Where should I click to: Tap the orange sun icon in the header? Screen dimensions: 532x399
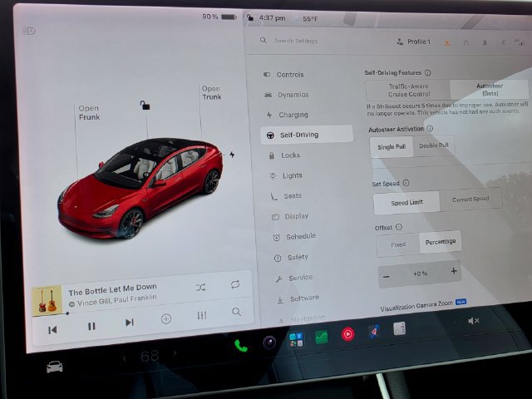click(447, 42)
